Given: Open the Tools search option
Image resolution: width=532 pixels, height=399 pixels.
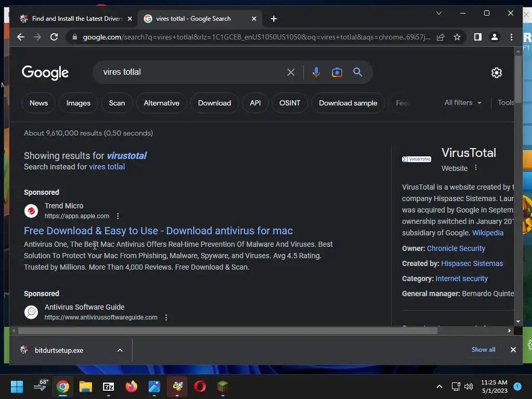Looking at the screenshot, I should [x=506, y=102].
